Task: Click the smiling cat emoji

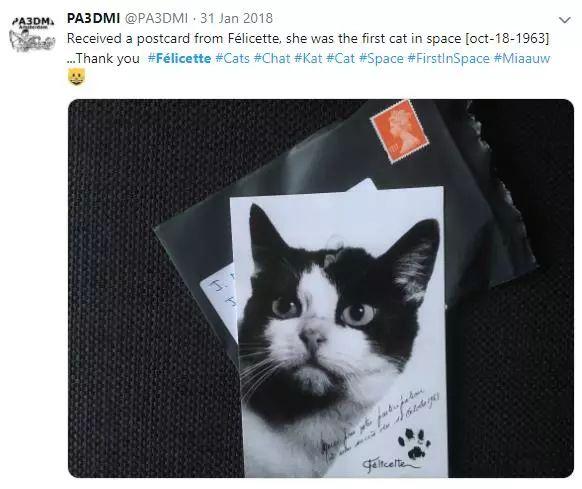Action: pyautogui.click(x=76, y=77)
